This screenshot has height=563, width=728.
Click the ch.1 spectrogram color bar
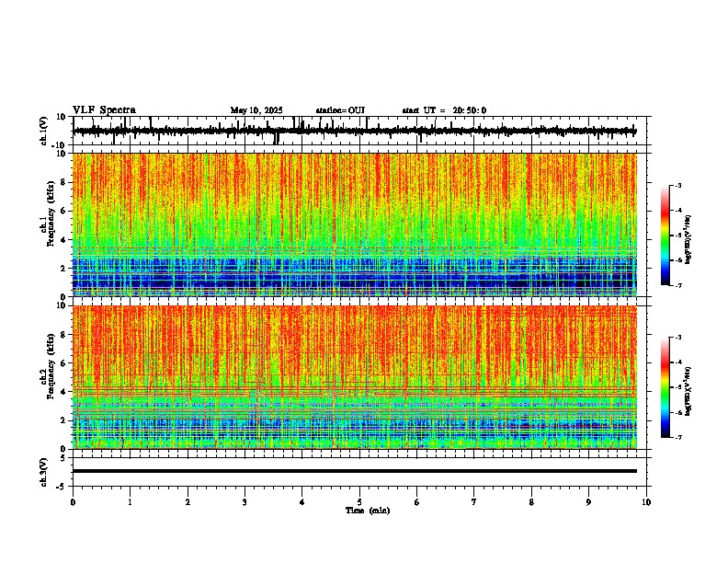pos(665,236)
